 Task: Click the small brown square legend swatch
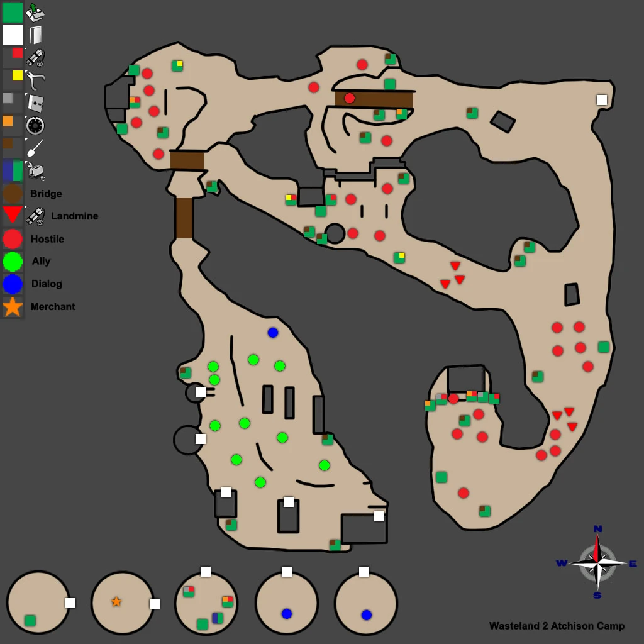point(8,143)
